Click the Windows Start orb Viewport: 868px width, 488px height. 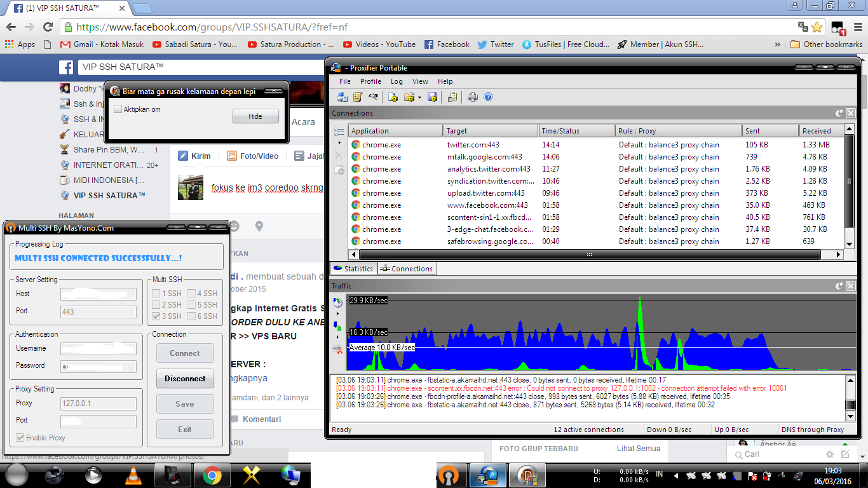[17, 475]
